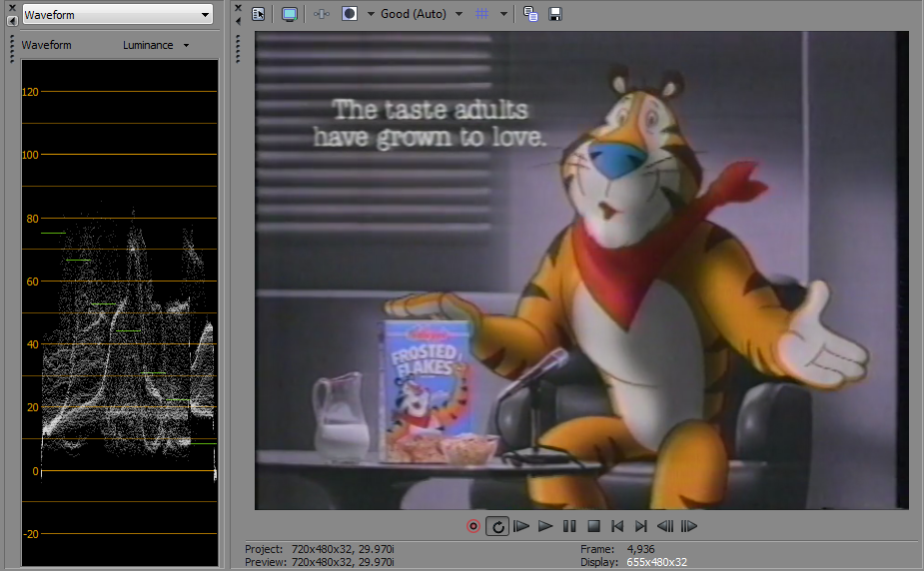Open the Waveform scope type combo box

click(x=117, y=15)
